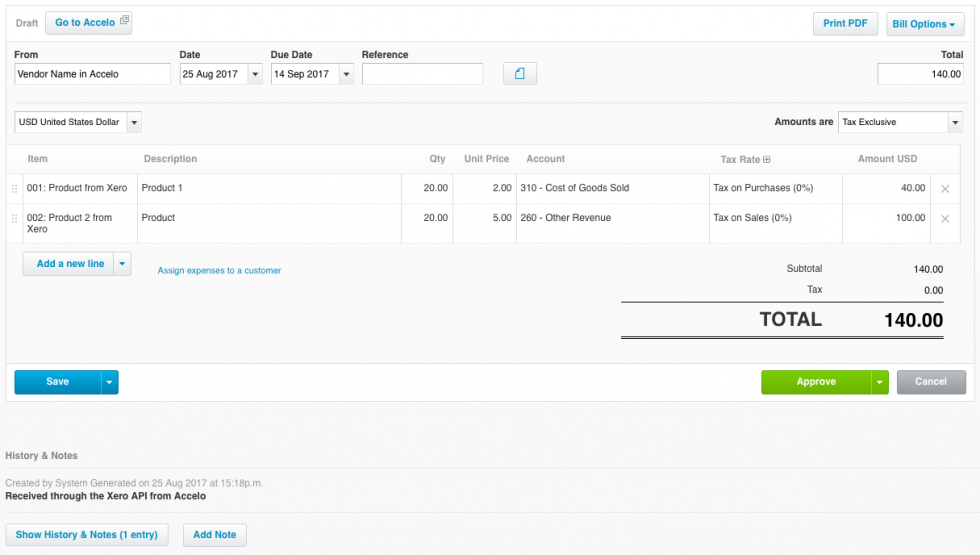Click the Print PDF button

845,23
